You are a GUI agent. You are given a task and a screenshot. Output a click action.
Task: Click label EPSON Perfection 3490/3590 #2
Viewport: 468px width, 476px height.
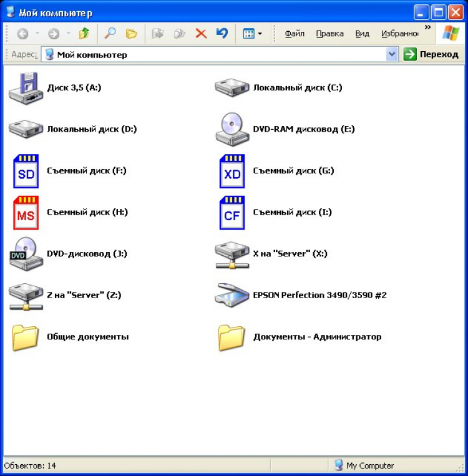point(319,295)
